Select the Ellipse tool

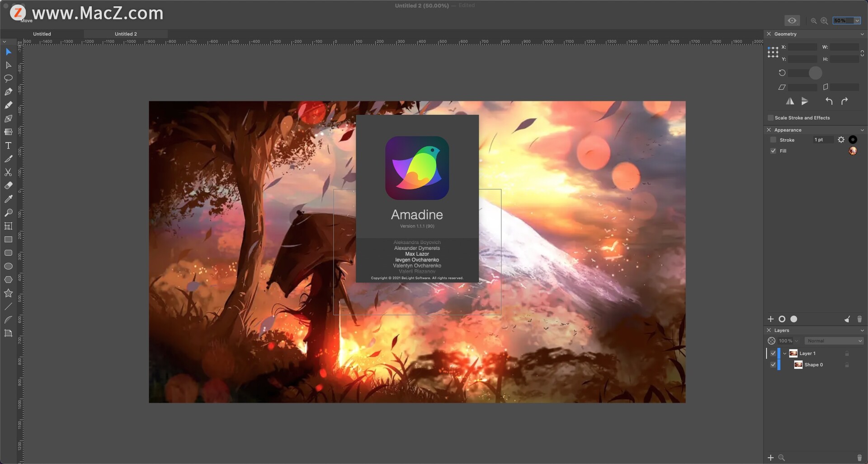[x=8, y=266]
